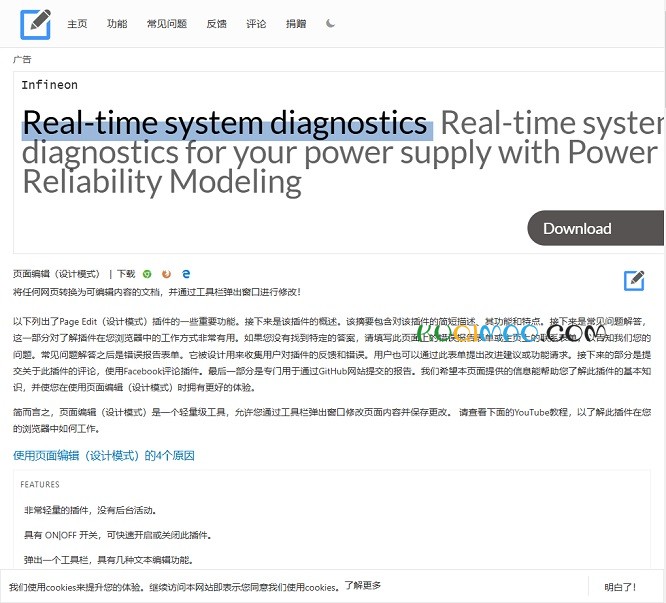Open the 评论 section link
This screenshot has width=666, height=603.
256,24
